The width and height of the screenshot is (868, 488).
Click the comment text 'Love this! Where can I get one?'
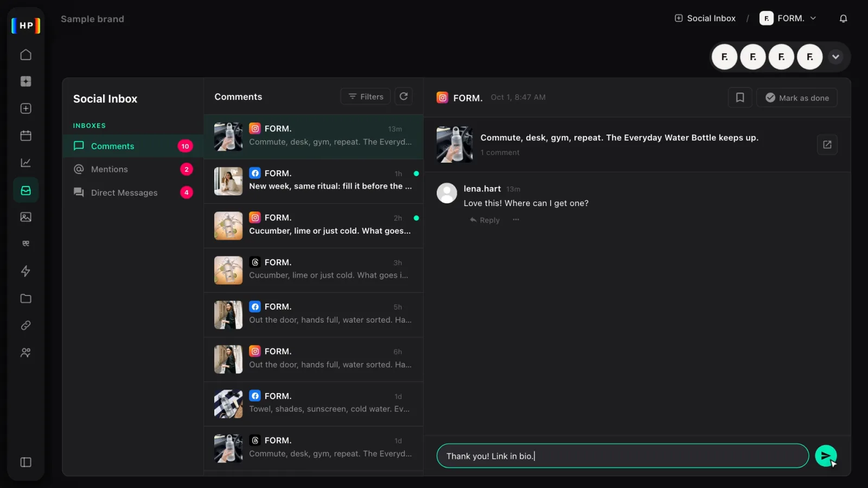(x=526, y=203)
